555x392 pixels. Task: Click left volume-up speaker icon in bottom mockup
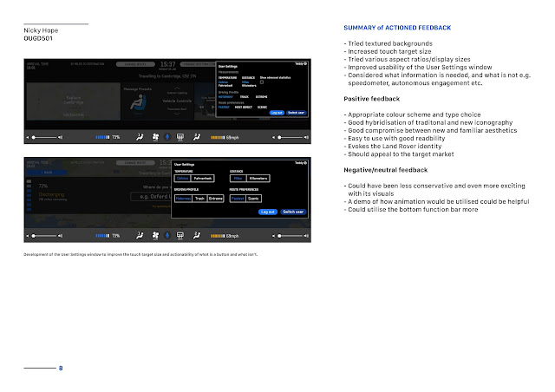click(60, 236)
